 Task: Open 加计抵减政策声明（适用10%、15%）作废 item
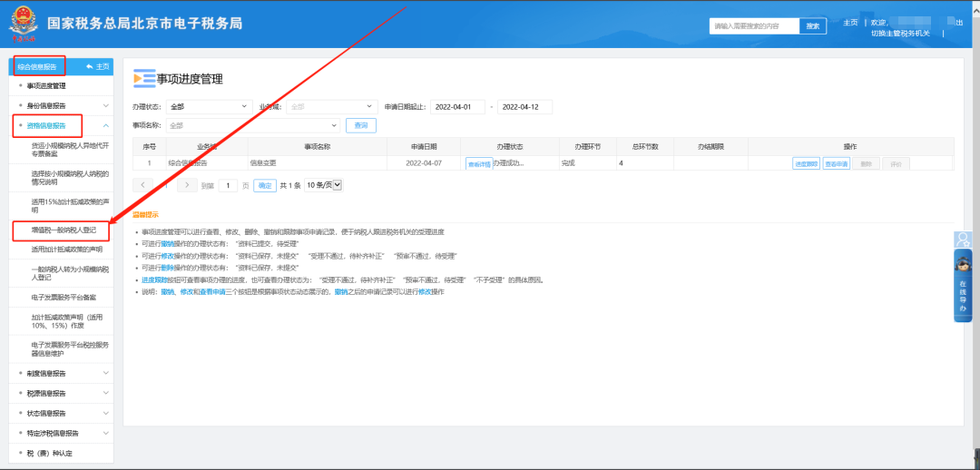coord(67,321)
